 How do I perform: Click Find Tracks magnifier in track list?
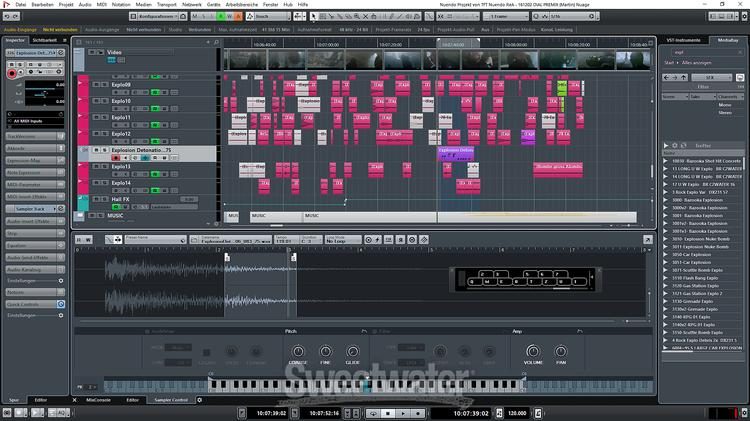[216, 43]
